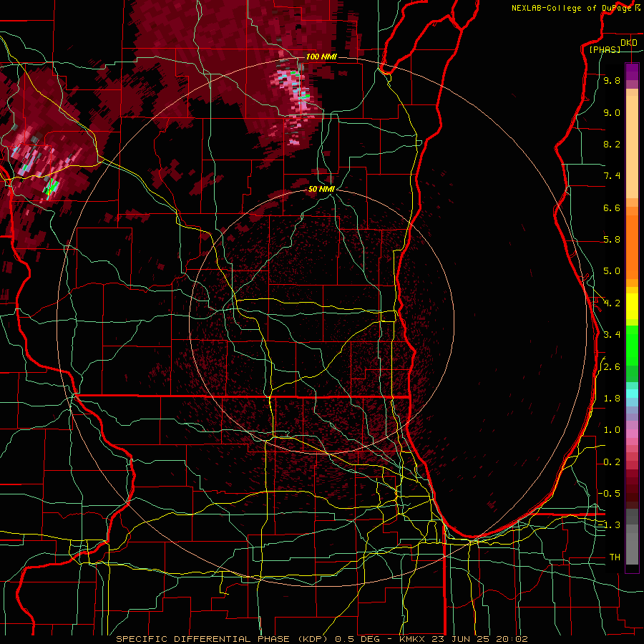Click the cyan band of color scale
Viewport: 644px width, 644px height.
tap(632, 394)
